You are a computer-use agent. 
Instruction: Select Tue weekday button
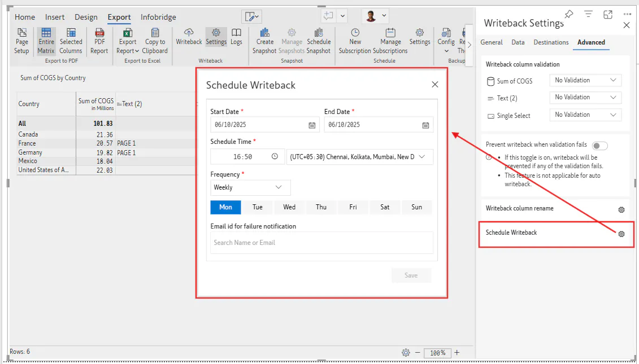click(258, 207)
